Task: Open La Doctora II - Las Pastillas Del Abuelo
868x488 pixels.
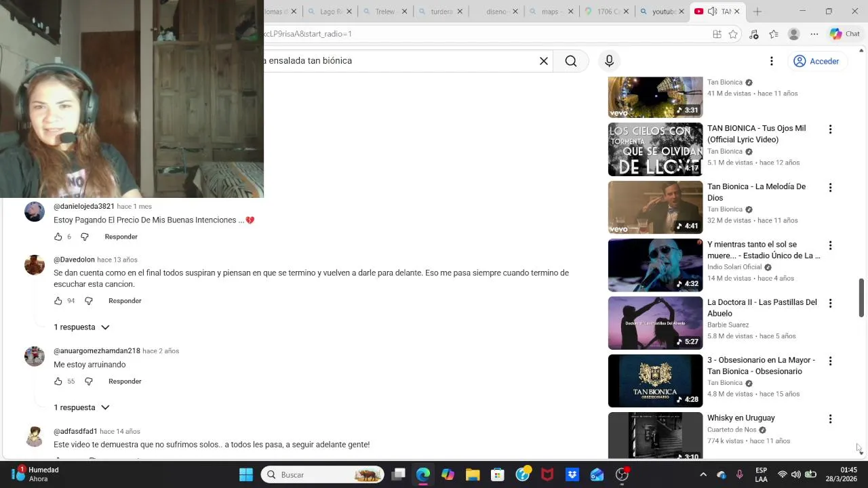Action: [x=762, y=308]
